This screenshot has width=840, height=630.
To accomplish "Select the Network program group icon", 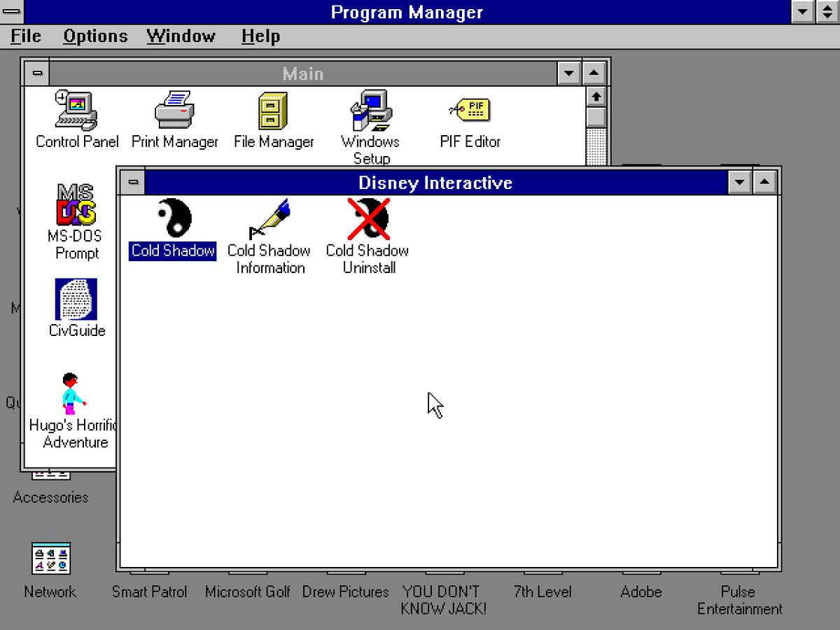I will pos(50,559).
